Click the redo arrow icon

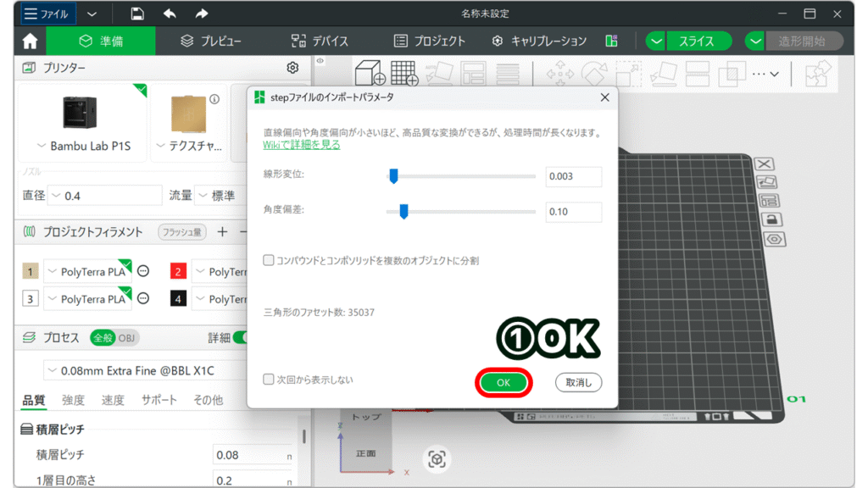tap(202, 14)
